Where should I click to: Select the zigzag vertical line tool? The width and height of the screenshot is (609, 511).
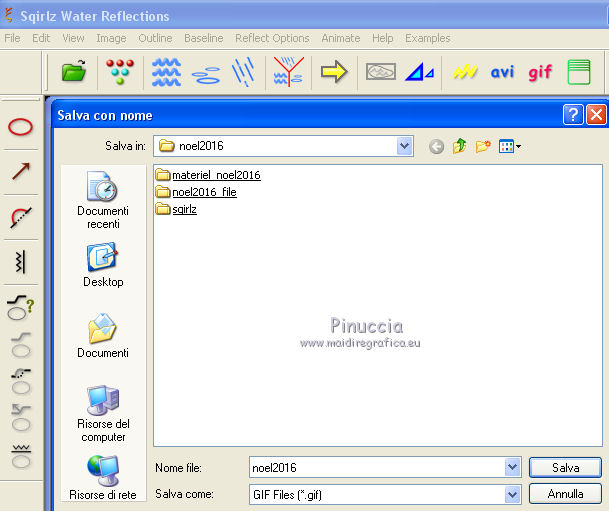21,262
